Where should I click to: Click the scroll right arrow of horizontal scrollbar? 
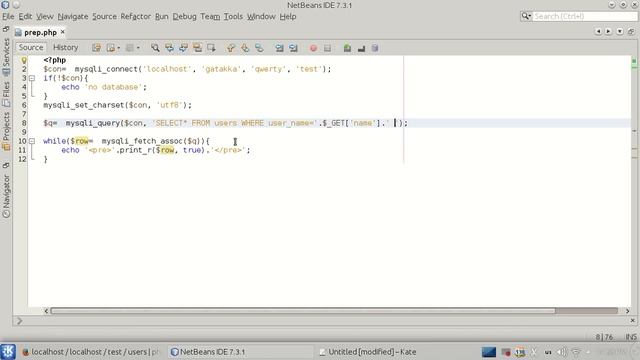(x=627, y=311)
